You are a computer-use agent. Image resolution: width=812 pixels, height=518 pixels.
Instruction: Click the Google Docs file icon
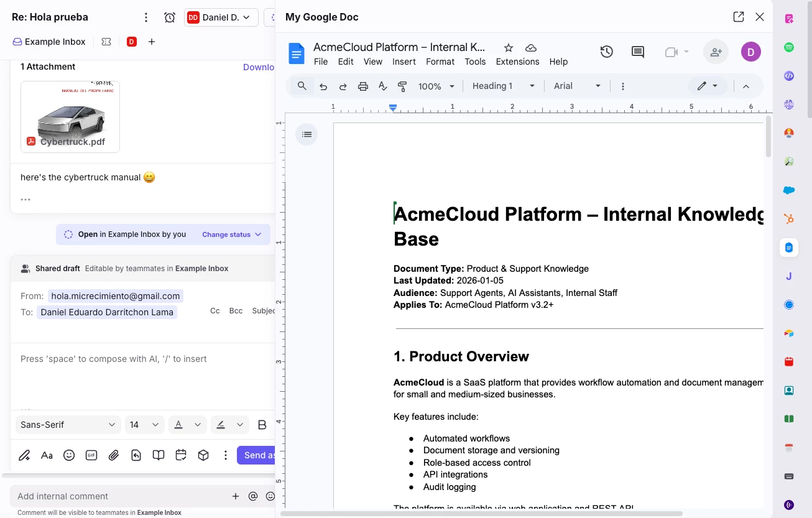coord(297,53)
